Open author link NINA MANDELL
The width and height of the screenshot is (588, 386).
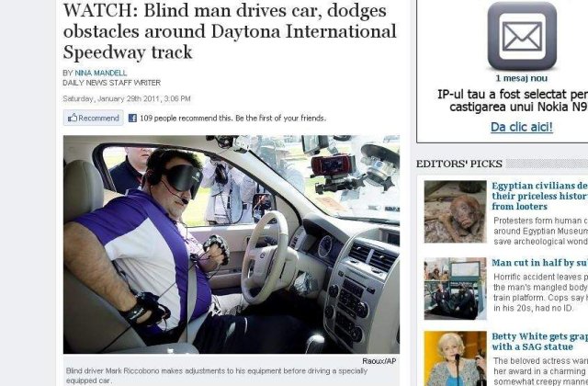click(x=100, y=73)
